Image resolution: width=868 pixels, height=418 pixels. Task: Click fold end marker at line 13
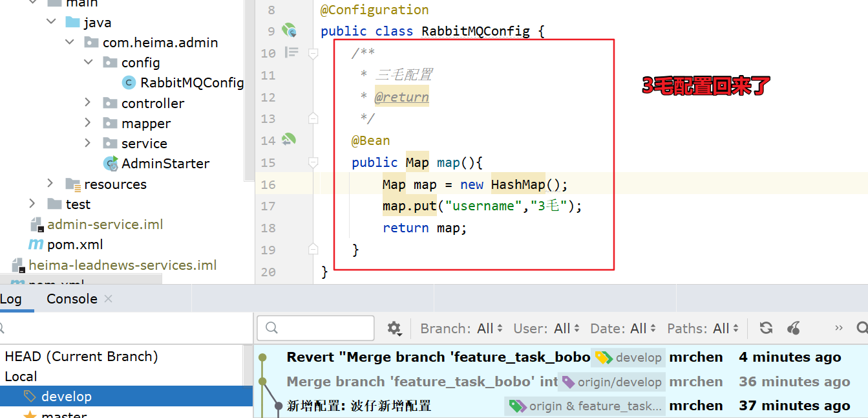pos(313,118)
